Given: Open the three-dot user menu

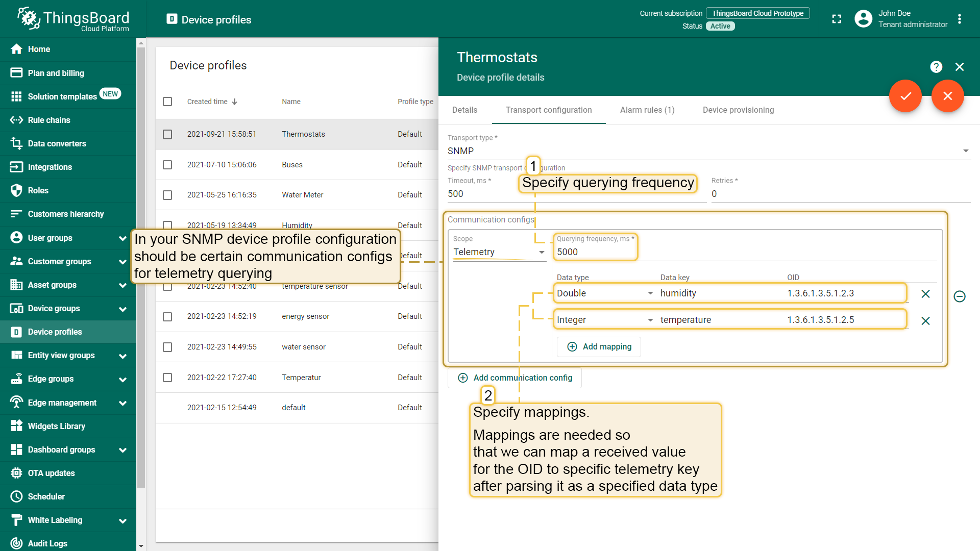Looking at the screenshot, I should (x=960, y=19).
